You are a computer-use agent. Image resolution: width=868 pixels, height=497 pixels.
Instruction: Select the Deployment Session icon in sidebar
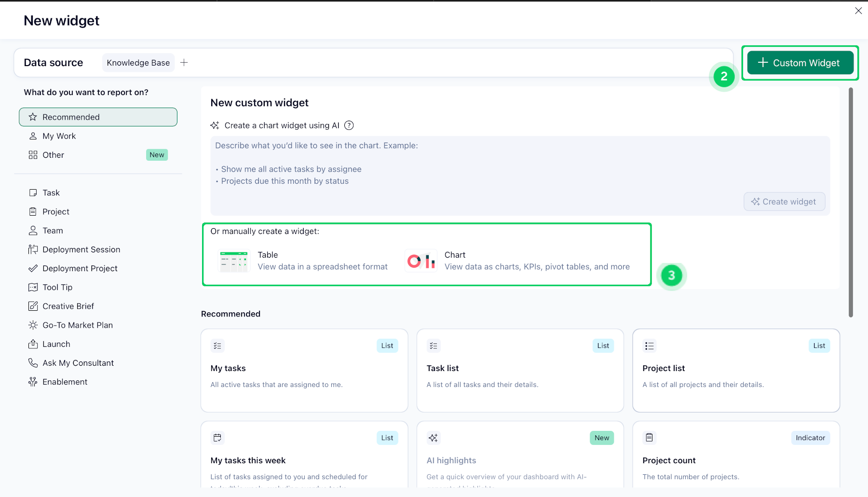tap(33, 249)
